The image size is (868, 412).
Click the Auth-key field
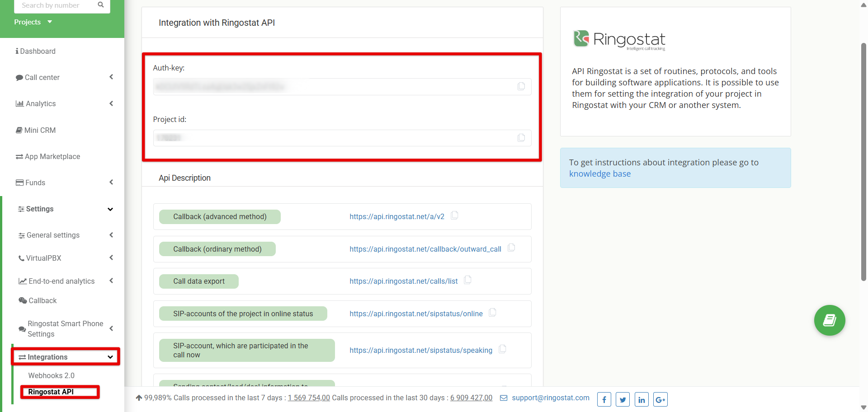coord(342,86)
